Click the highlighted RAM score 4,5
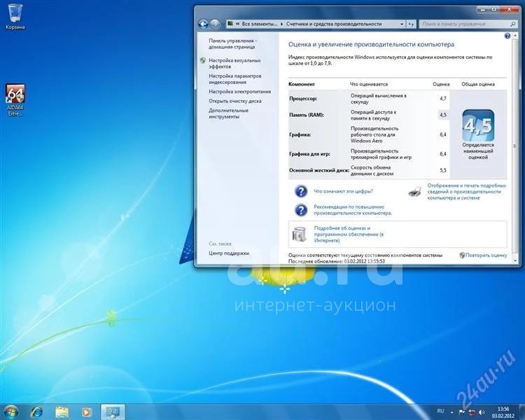525x420 pixels. (443, 115)
